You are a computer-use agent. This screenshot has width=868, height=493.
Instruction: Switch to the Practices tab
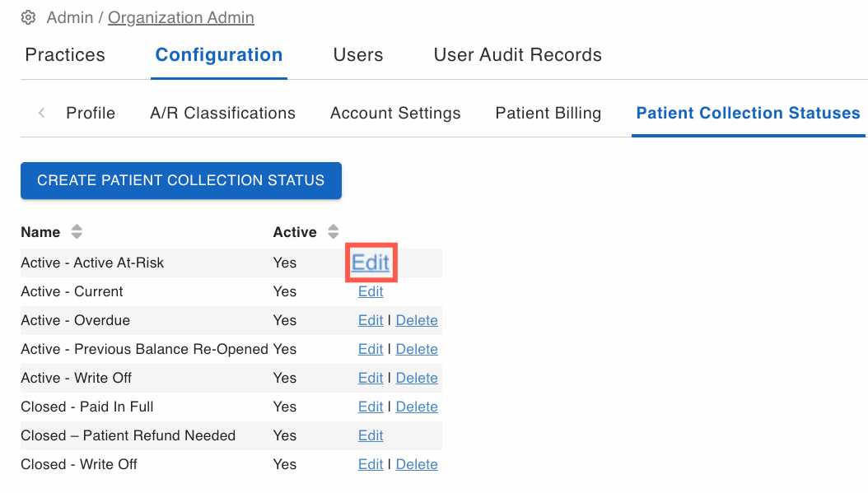click(x=65, y=55)
